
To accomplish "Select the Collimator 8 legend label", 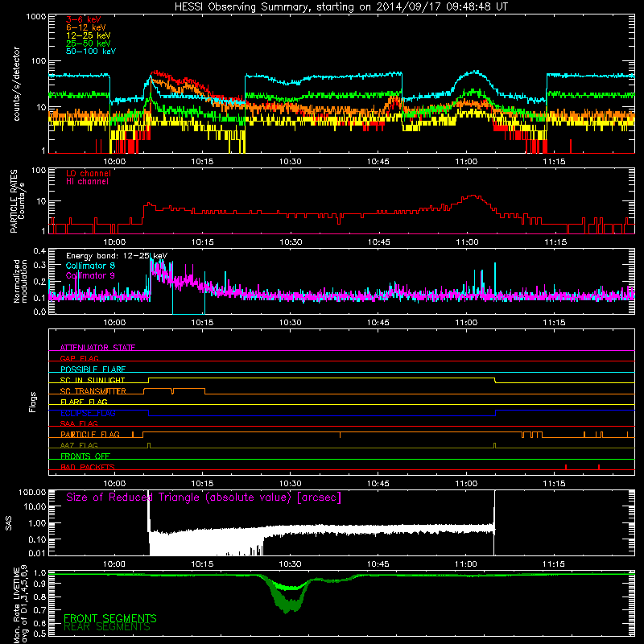I will [x=90, y=266].
